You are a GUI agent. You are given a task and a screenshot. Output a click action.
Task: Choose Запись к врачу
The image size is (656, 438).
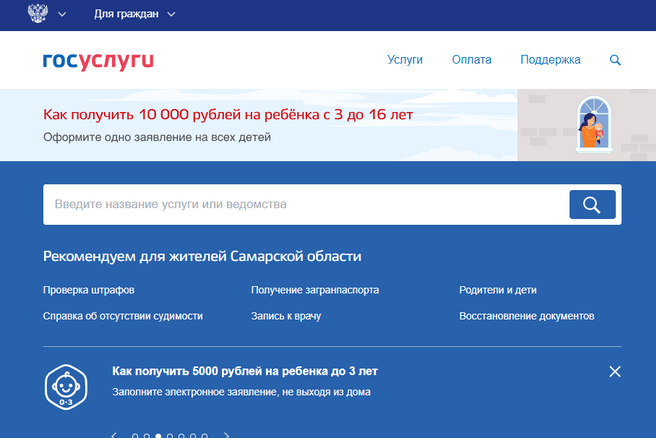coord(286,316)
